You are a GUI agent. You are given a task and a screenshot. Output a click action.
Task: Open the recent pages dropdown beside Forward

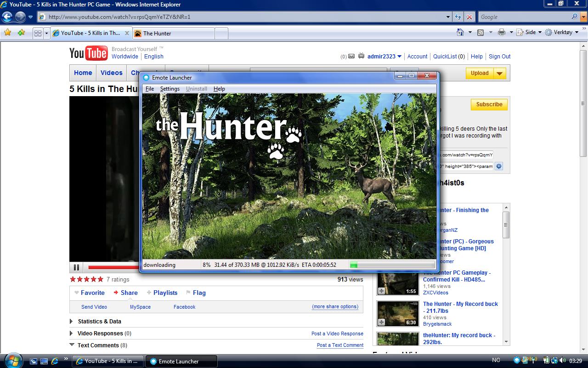click(x=30, y=17)
